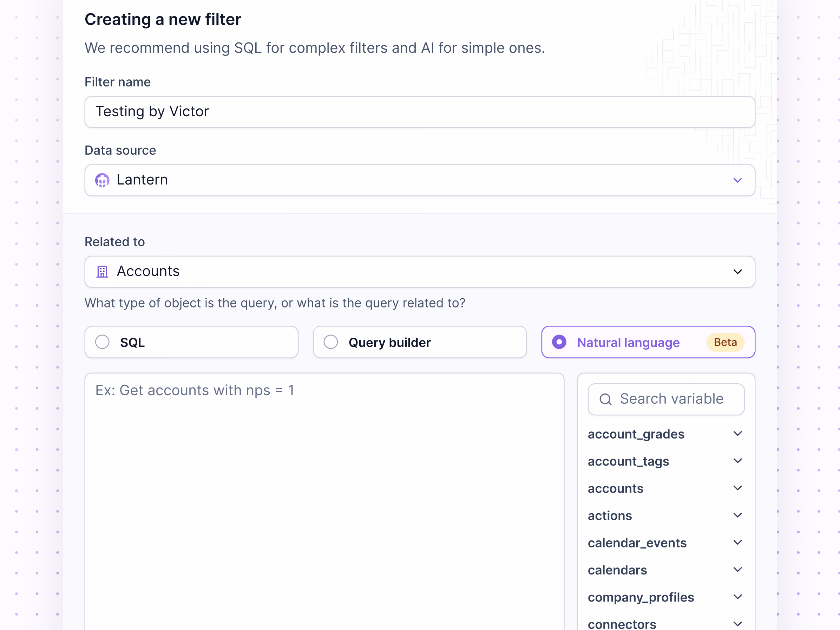Click the magnifier icon in Search variable
Viewport: 840px width, 630px height.
pos(605,400)
